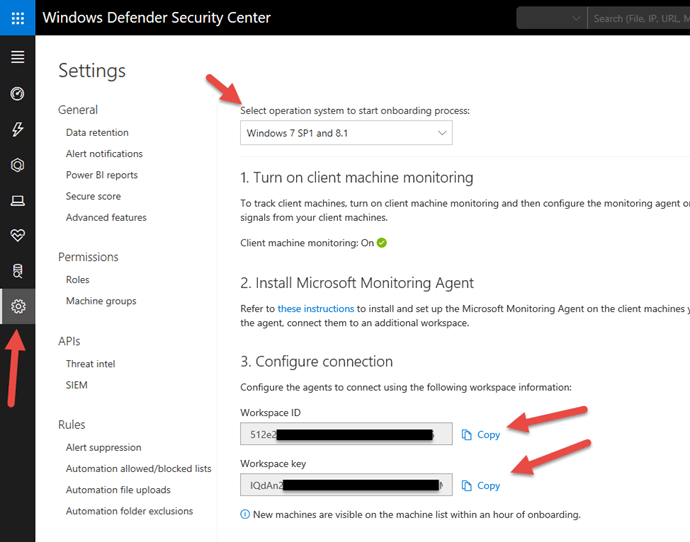Image resolution: width=690 pixels, height=542 pixels.
Task: Open Advanced features settings page
Action: (x=106, y=217)
